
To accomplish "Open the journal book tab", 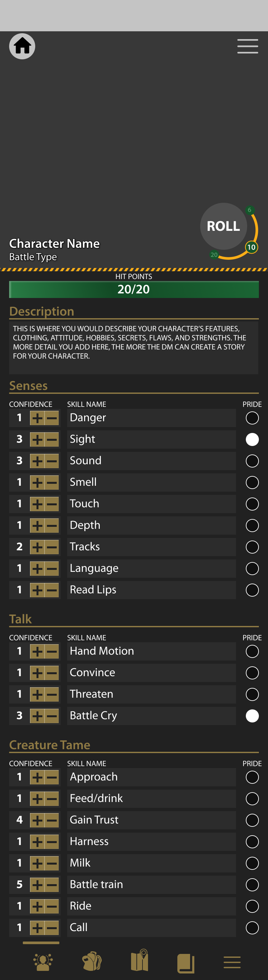I will [x=186, y=962].
